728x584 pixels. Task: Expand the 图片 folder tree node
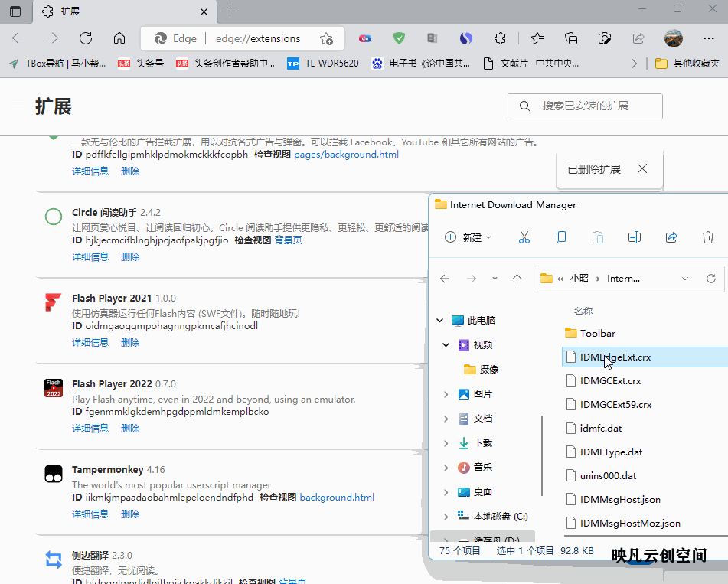coord(446,394)
